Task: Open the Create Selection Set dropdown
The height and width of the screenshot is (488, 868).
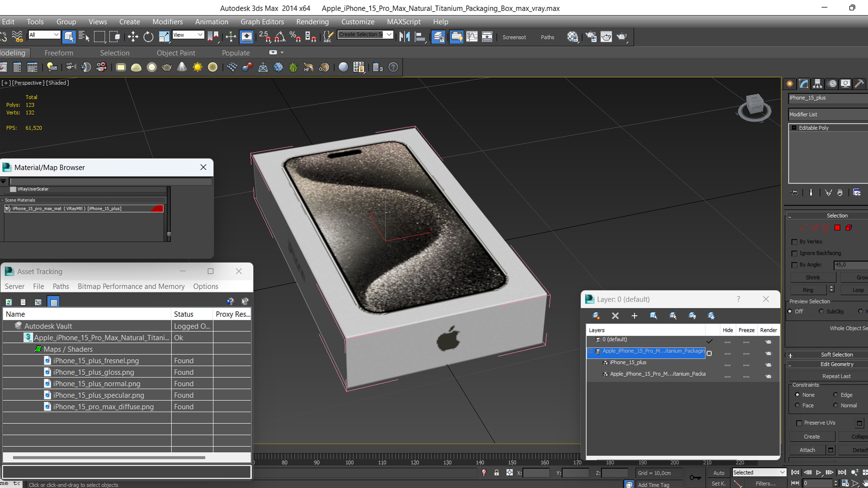Action: 365,35
